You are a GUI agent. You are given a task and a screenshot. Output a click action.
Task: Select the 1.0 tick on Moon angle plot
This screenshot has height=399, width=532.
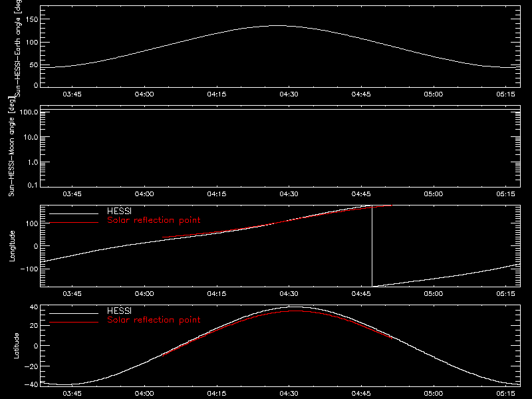point(33,162)
